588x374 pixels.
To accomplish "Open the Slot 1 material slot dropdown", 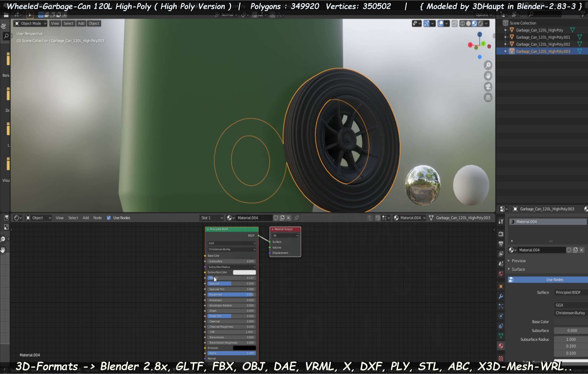I will pyautogui.click(x=211, y=218).
